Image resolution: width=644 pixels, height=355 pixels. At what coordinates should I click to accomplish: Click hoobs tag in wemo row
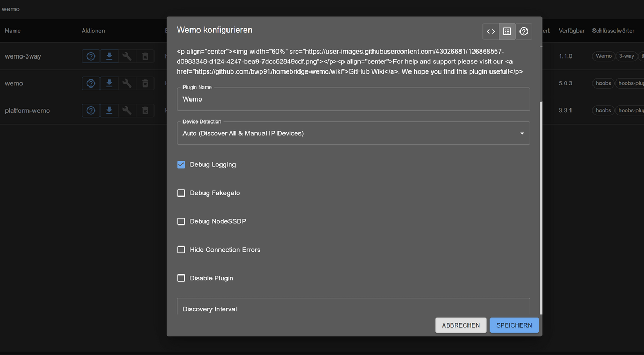603,83
